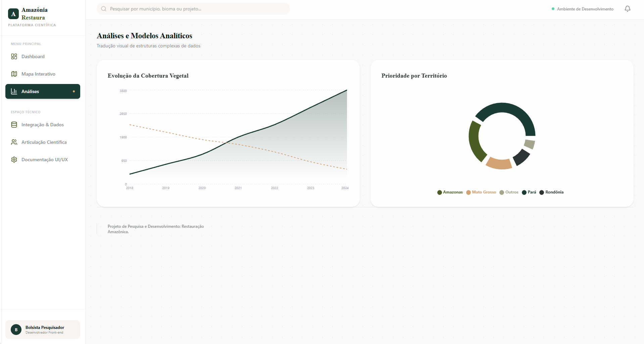Click the Mapa Interativo map icon
Viewport: 644px width, 344px height.
14,74
